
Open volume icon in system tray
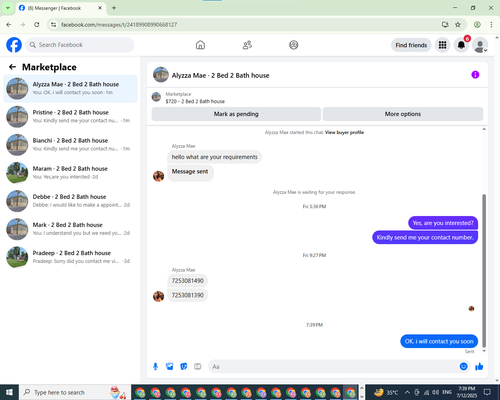(x=435, y=392)
